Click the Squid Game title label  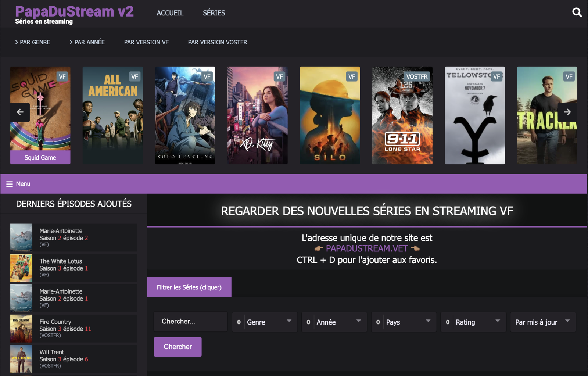[x=40, y=157]
